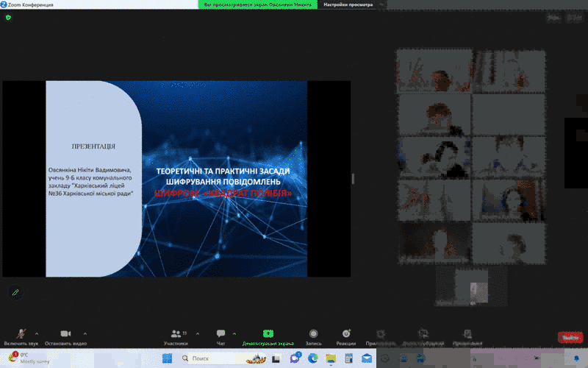Click green encryption shield icon
Image resolution: width=588 pixels, height=368 pixels.
[x=9, y=17]
